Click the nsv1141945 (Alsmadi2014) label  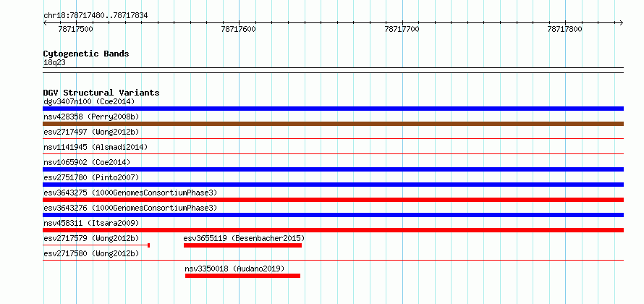(96, 147)
